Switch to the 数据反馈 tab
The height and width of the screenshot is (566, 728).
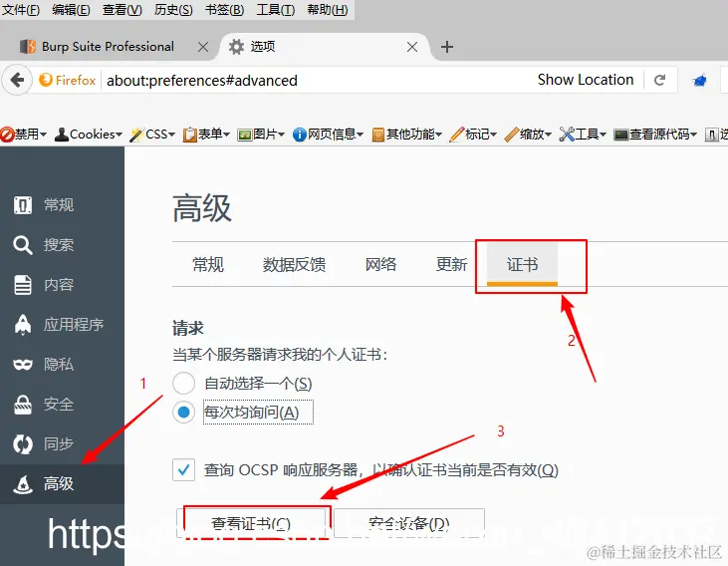(x=295, y=264)
